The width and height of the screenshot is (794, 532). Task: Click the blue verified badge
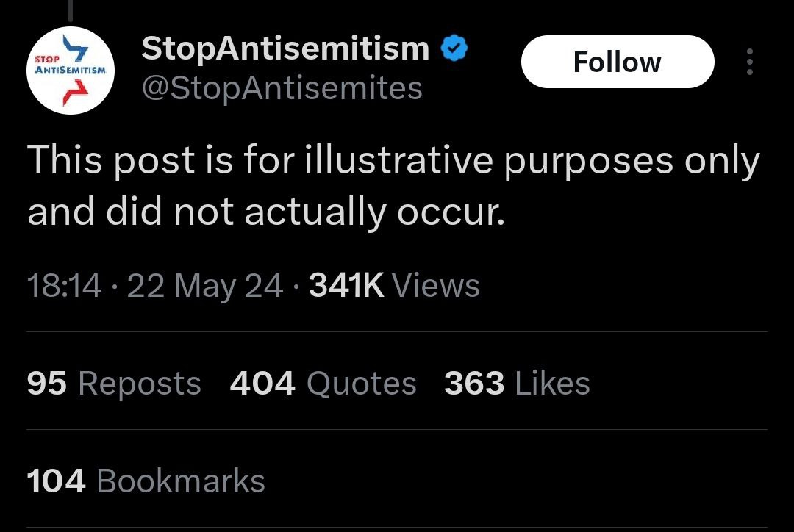[x=454, y=48]
